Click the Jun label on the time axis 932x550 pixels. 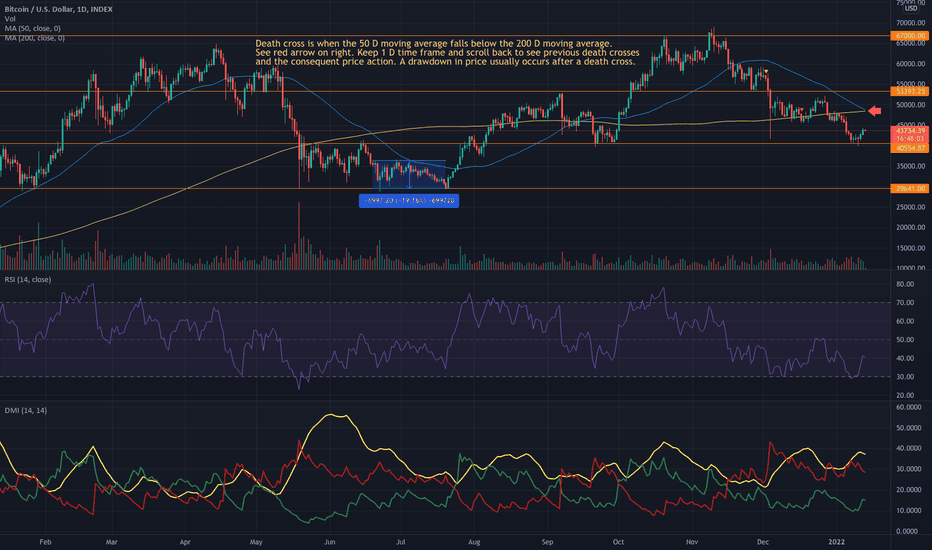click(x=330, y=542)
